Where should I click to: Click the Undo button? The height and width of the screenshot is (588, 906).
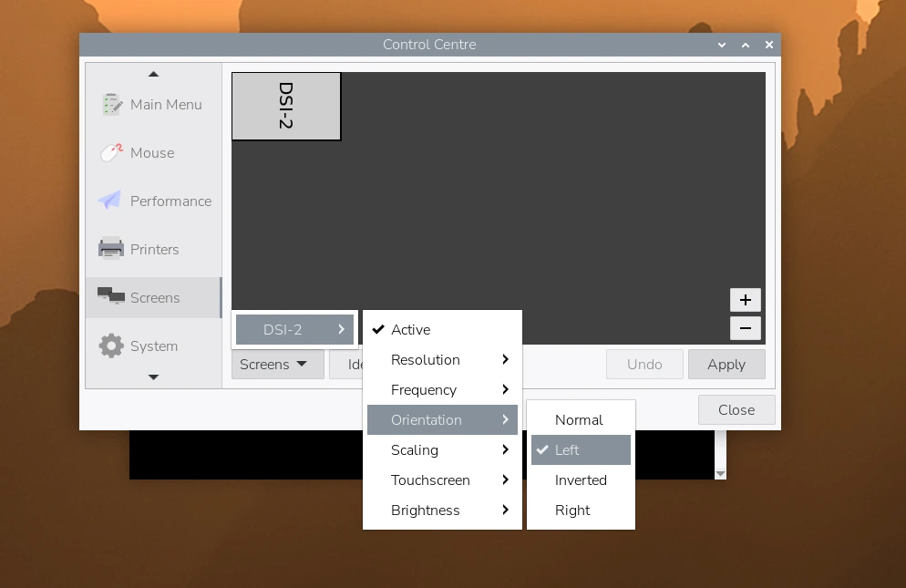tap(644, 365)
